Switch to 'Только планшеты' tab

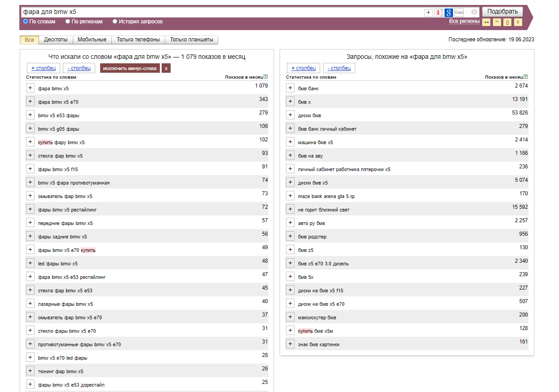click(x=192, y=40)
